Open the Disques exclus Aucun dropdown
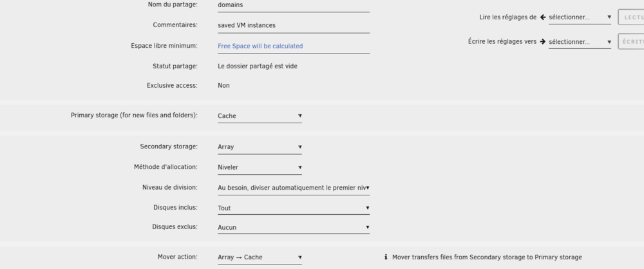644x269 pixels. click(294, 228)
